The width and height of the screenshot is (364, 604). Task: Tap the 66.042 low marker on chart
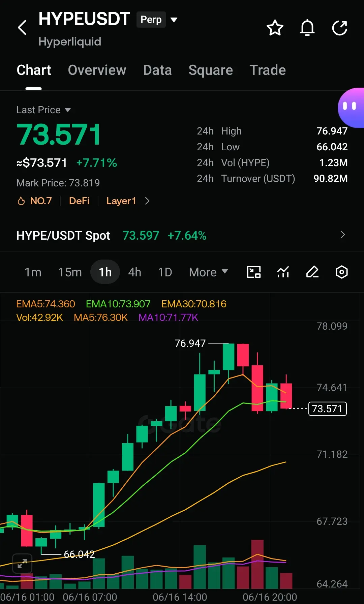pos(79,554)
